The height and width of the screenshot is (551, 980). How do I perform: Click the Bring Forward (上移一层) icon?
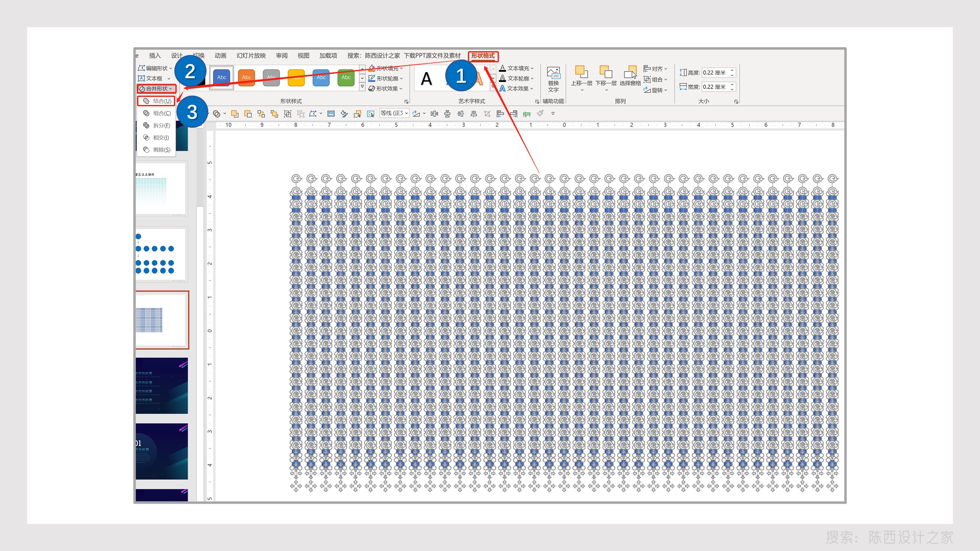coord(581,72)
